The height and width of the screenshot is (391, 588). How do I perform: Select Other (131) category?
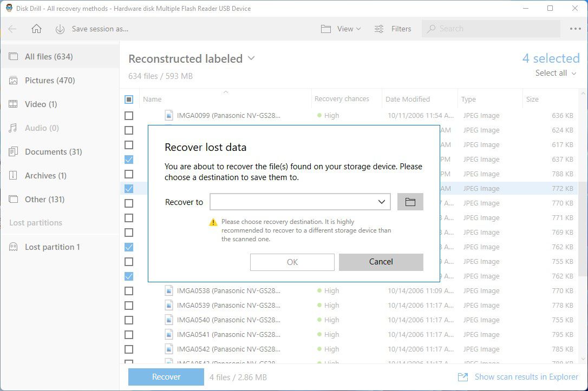60,199
